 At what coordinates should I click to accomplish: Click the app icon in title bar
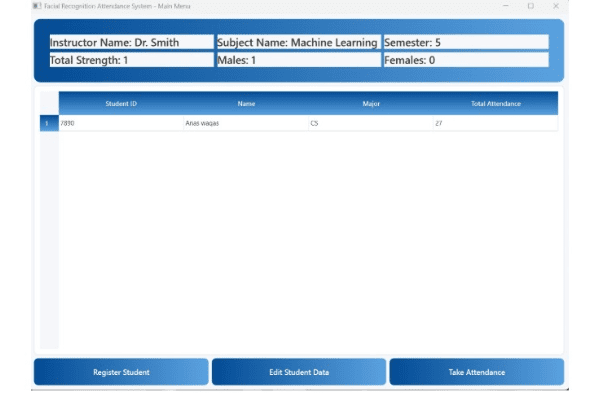click(37, 6)
